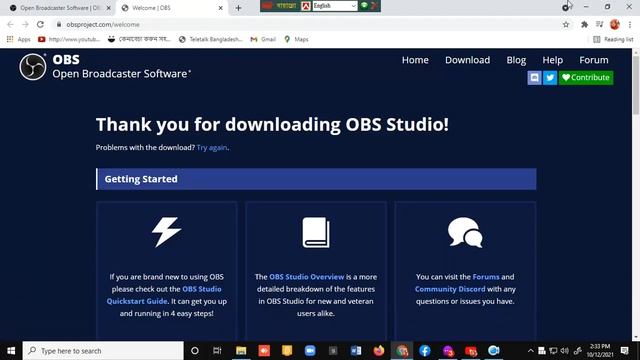
Task: Open the Community Discord link
Action: tap(450, 289)
